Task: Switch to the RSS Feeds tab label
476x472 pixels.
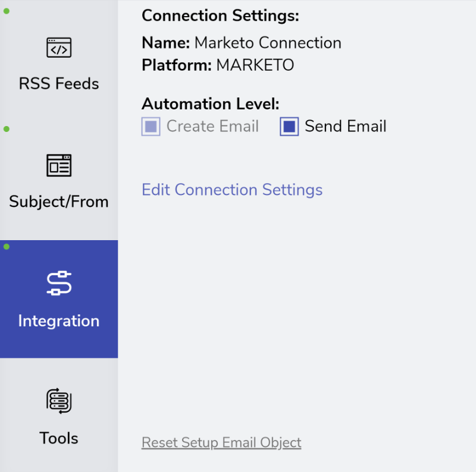Action: 59,83
